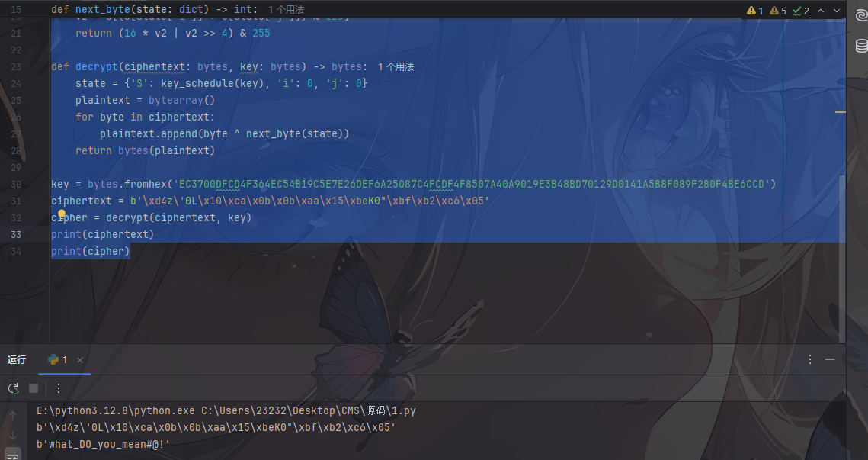The height and width of the screenshot is (460, 868).
Task: Open Run panel options three-dot menu
Action: click(810, 359)
